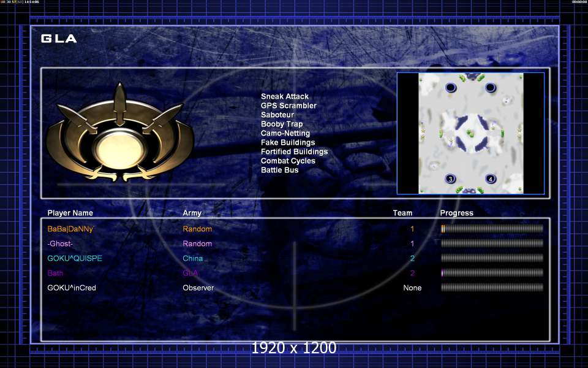
Task: Click Random army for -Ghost-
Action: (197, 243)
